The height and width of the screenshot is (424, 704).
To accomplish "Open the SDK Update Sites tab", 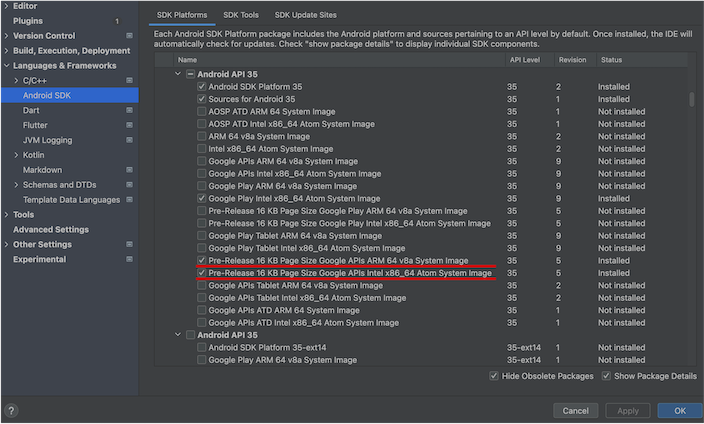I will 305,16.
